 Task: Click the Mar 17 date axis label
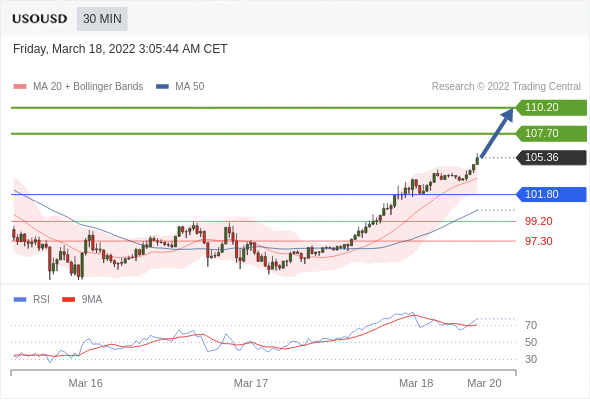251,383
